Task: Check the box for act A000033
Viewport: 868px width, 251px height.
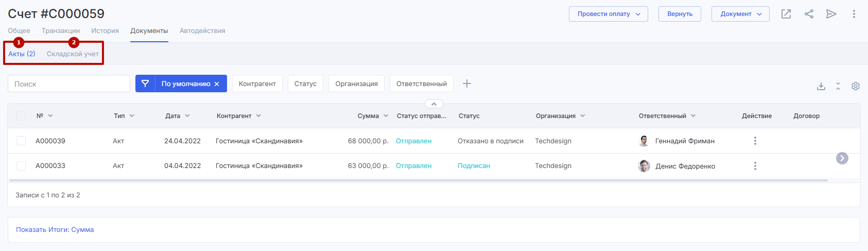Action: (21, 166)
